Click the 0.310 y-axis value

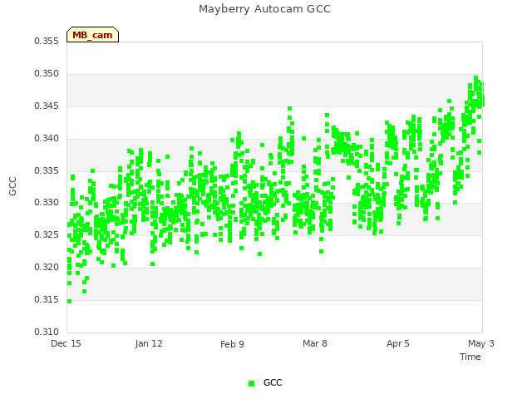click(x=47, y=332)
